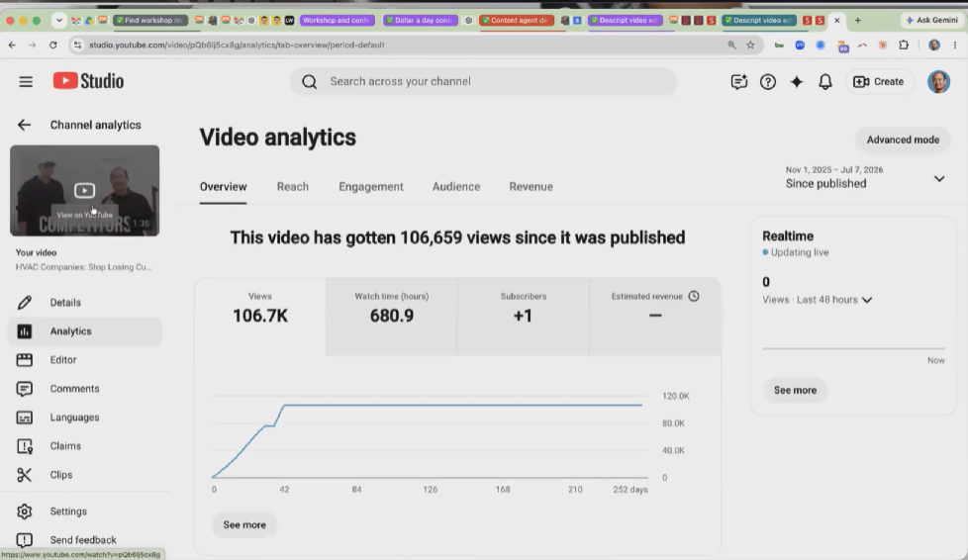Click the Ask Studio sparkle icon
This screenshot has width=968, height=560.
tap(797, 81)
